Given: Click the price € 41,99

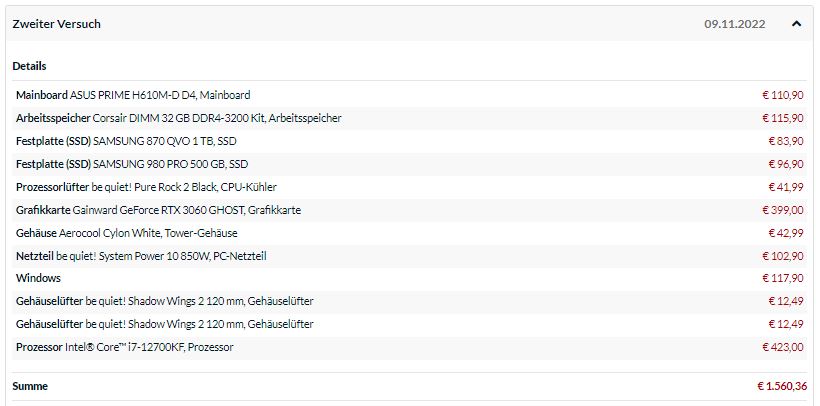Looking at the screenshot, I should 786,187.
